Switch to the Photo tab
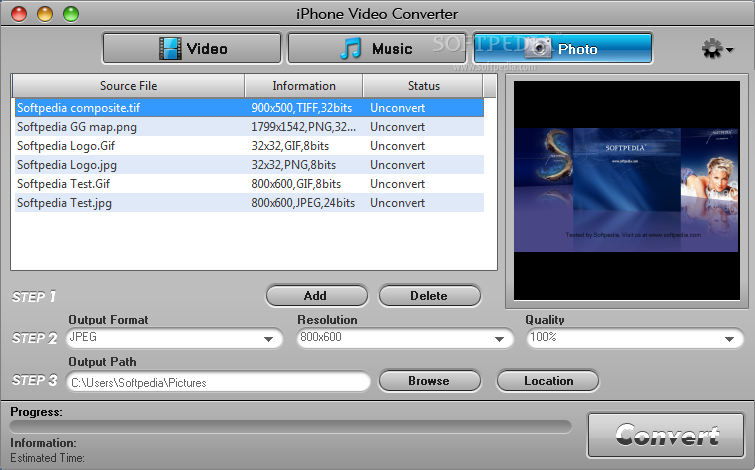755x470 pixels. click(563, 48)
